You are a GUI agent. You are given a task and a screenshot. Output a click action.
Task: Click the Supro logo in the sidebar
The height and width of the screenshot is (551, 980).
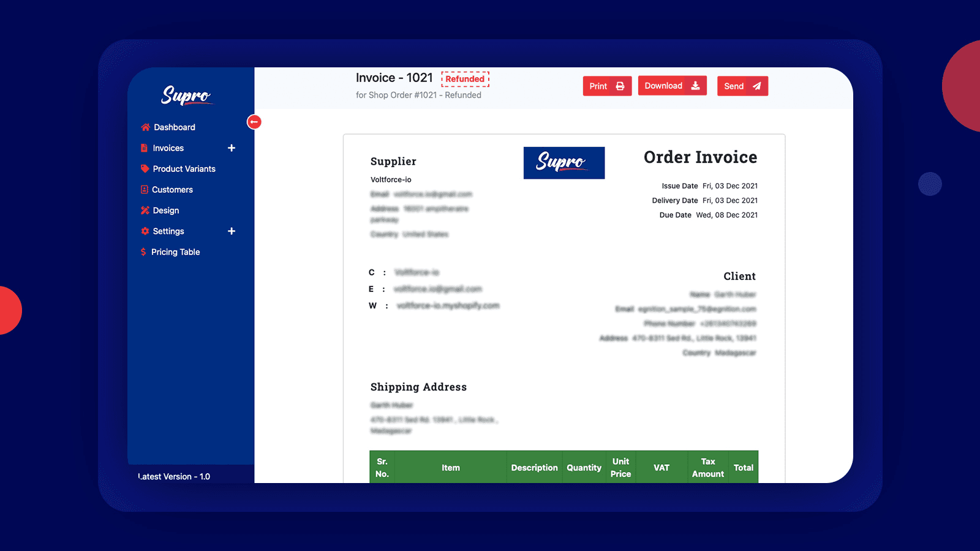(187, 96)
